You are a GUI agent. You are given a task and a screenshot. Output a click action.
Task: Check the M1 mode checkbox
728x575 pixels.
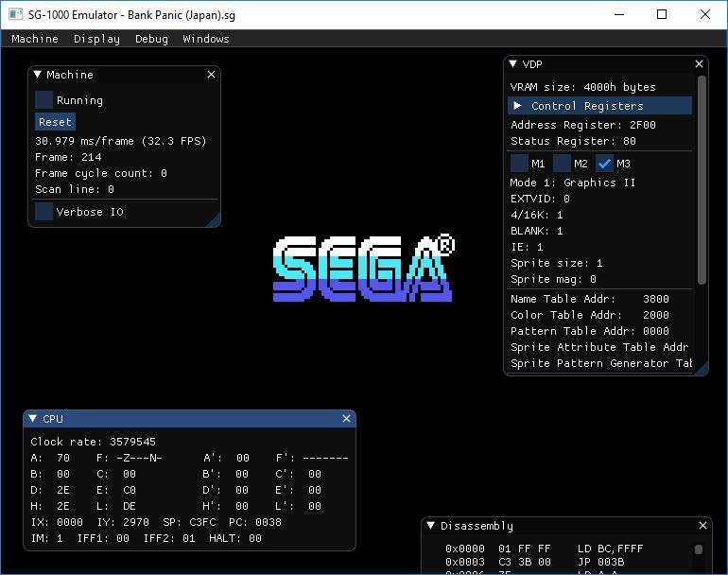click(x=519, y=164)
